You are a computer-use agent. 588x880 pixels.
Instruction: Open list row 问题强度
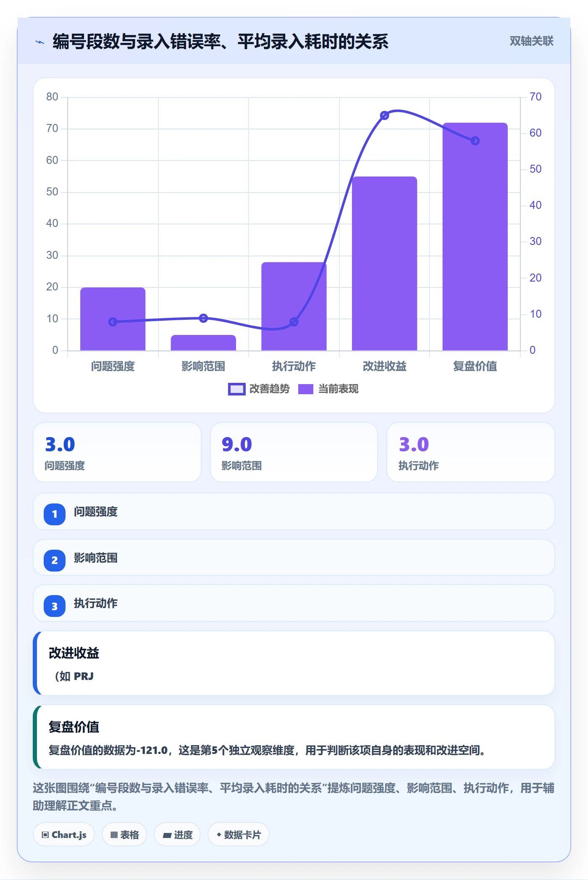(294, 511)
